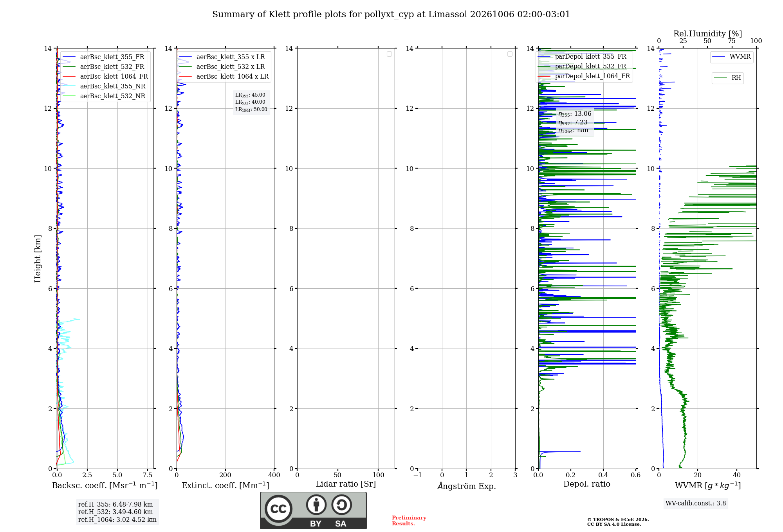
Task: Click the WVMR legend entry
Action: pos(732,57)
